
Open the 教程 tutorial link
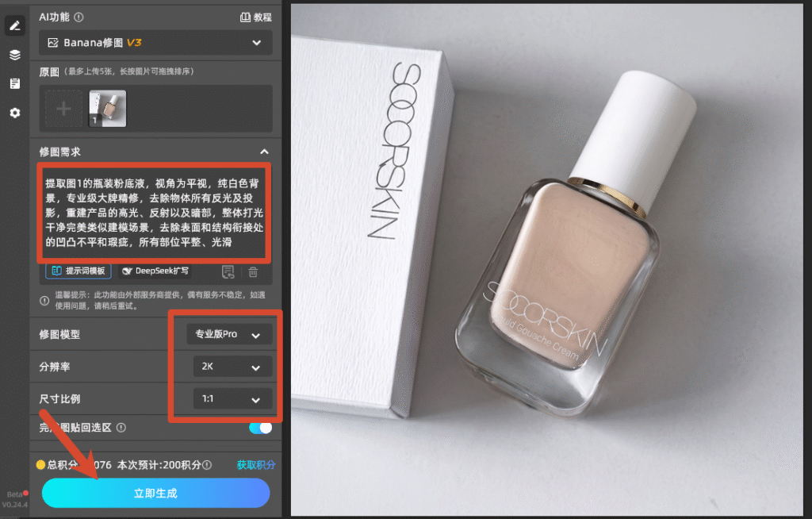pos(256,17)
